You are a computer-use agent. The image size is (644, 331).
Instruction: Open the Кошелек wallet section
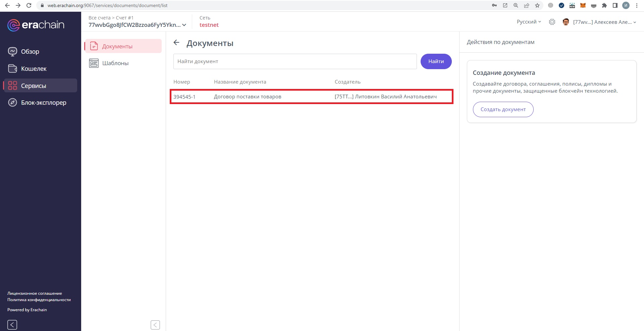(34, 69)
